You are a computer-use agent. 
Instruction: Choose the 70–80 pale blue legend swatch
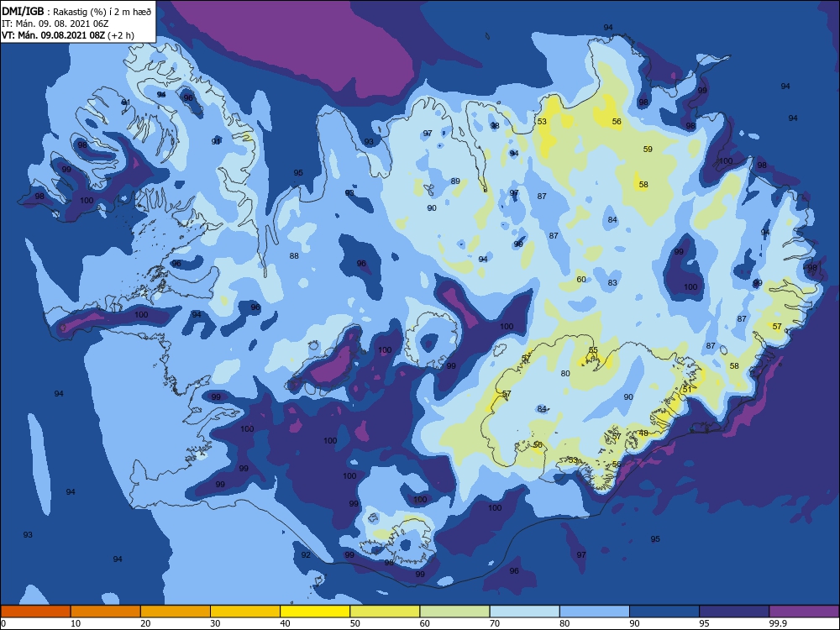click(x=524, y=612)
